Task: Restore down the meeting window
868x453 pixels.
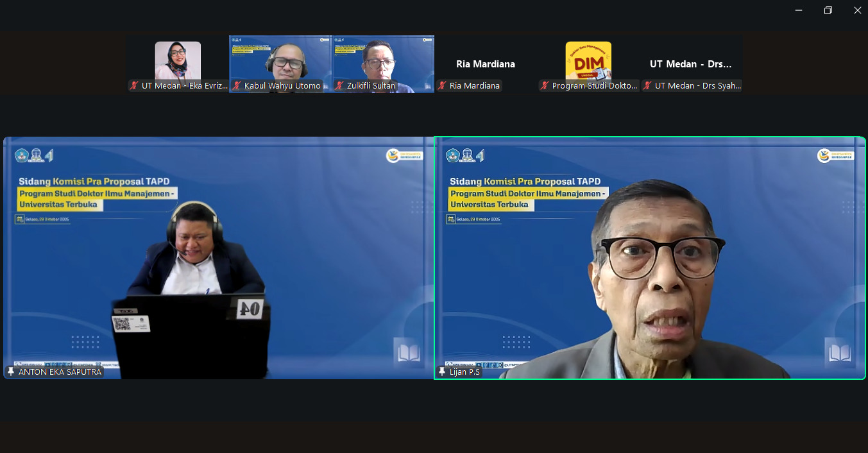Action: coord(828,10)
